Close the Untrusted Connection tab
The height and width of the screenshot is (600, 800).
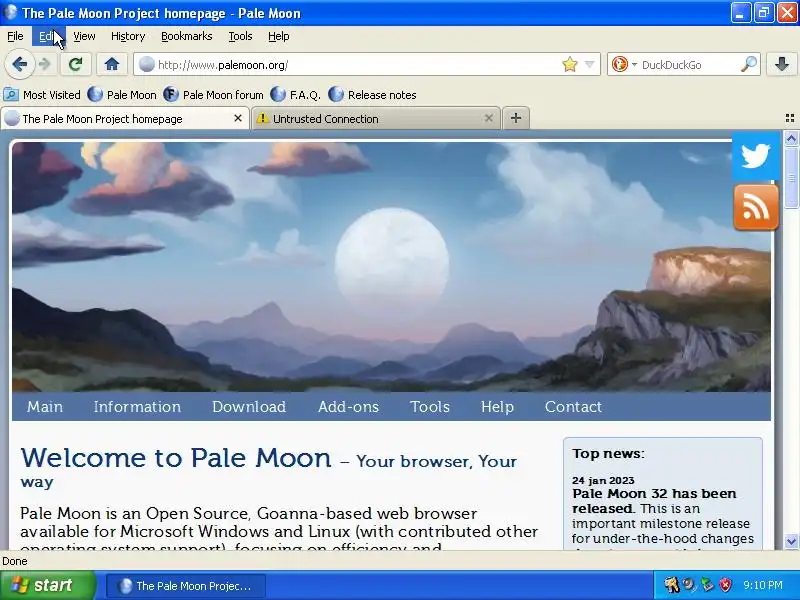[488, 118]
